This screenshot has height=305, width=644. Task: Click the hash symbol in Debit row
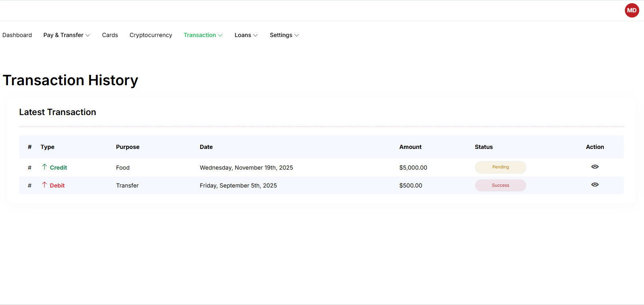pos(30,186)
